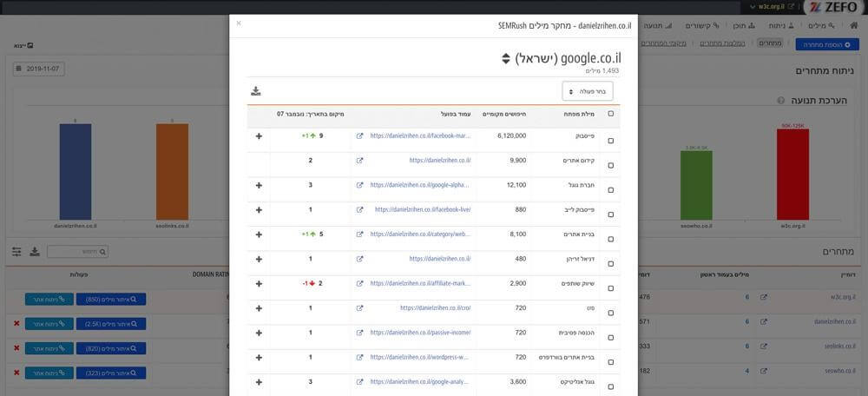Open external link icon beside seolinks.co.il
The width and height of the screenshot is (868, 396).
pos(763,346)
